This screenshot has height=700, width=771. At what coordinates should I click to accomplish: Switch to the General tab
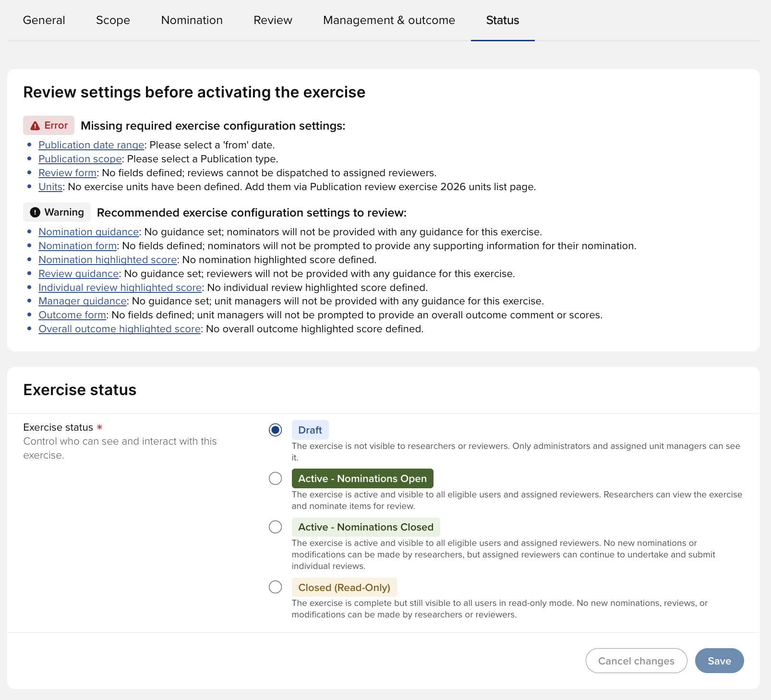pos(44,20)
